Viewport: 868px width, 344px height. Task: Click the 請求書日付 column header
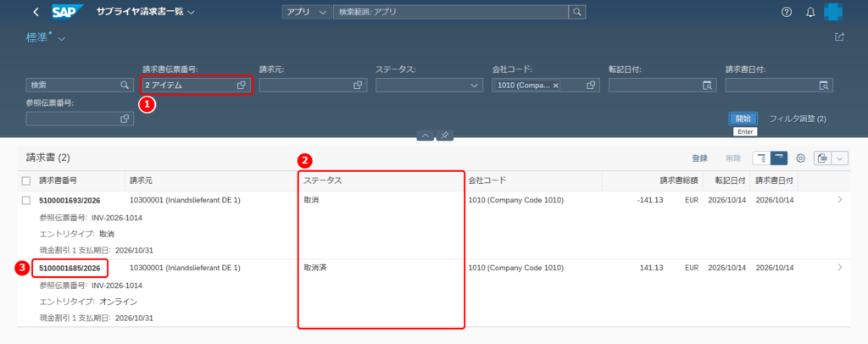click(775, 180)
